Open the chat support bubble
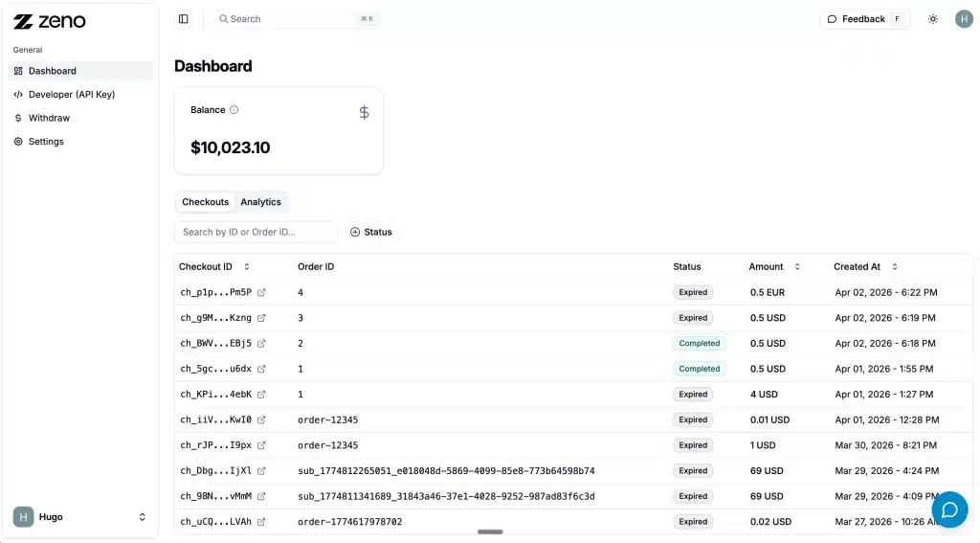The width and height of the screenshot is (980, 543). point(949,509)
